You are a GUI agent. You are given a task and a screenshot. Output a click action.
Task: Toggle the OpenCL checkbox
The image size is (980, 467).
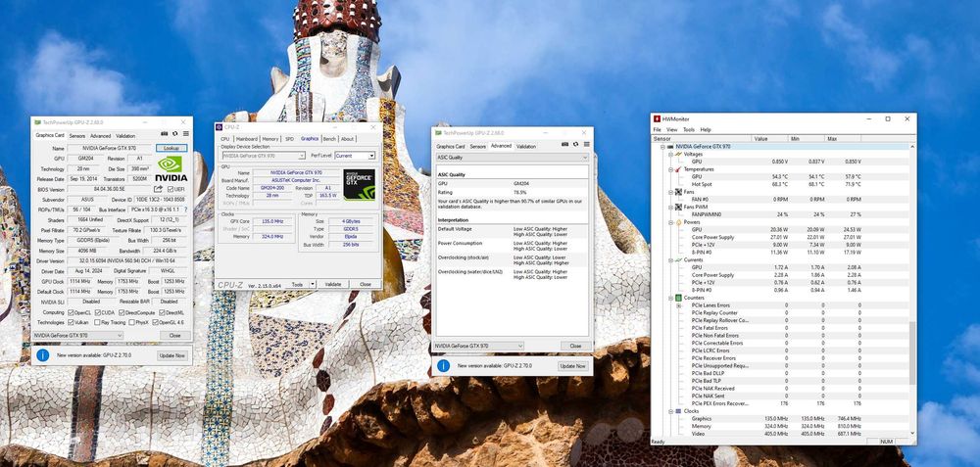tap(71, 312)
